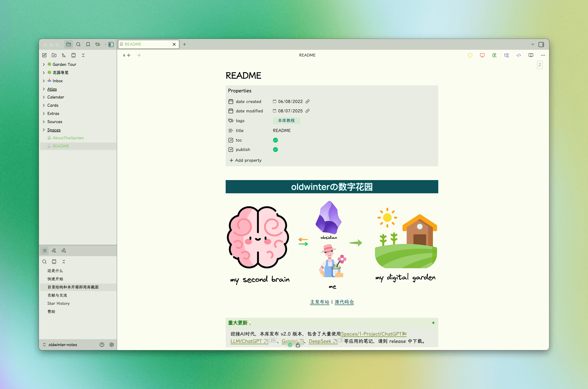
Task: Open the Bookmarks tab in sidebar
Action: point(88,44)
